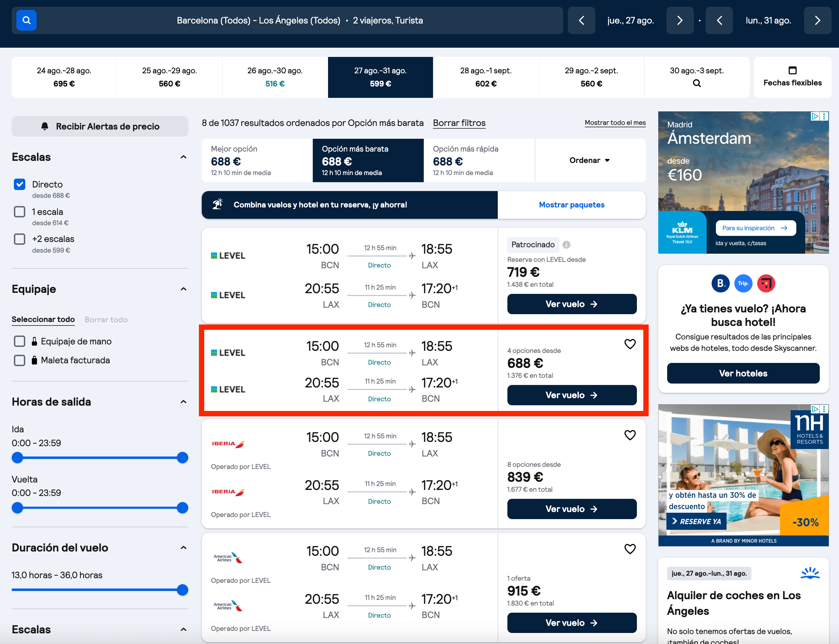Pick the 26 ago.-30 ago. date cell

tap(275, 77)
